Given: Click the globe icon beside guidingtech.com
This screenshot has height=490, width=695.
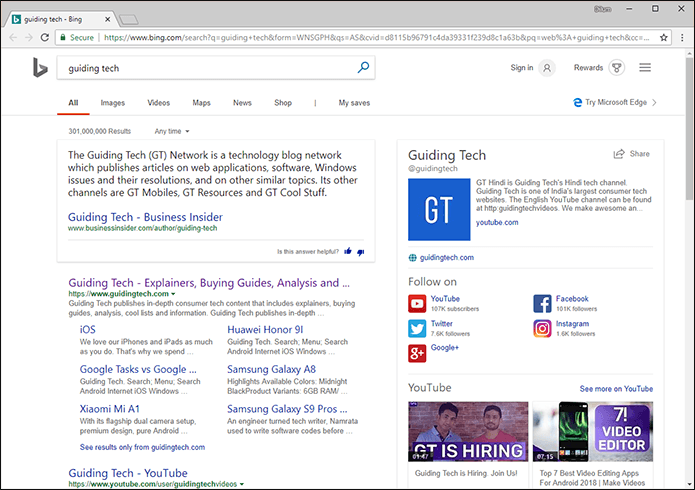Looking at the screenshot, I should [413, 258].
